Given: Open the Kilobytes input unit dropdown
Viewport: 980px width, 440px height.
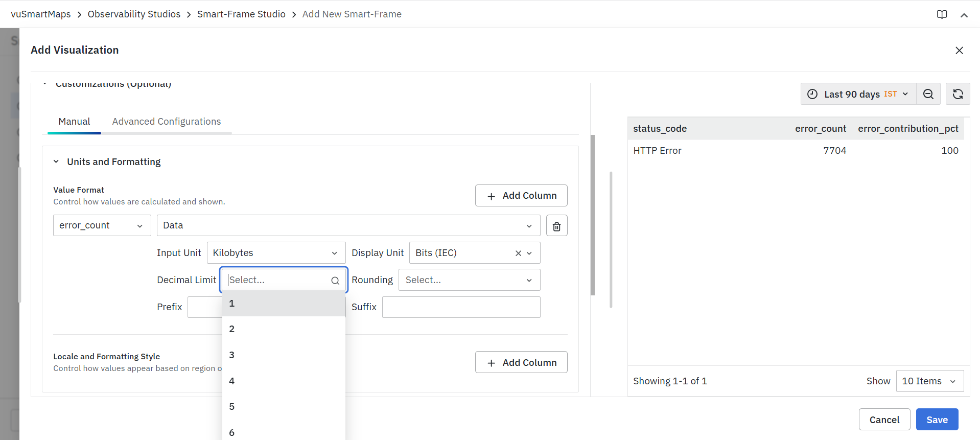Looking at the screenshot, I should pyautogui.click(x=276, y=253).
